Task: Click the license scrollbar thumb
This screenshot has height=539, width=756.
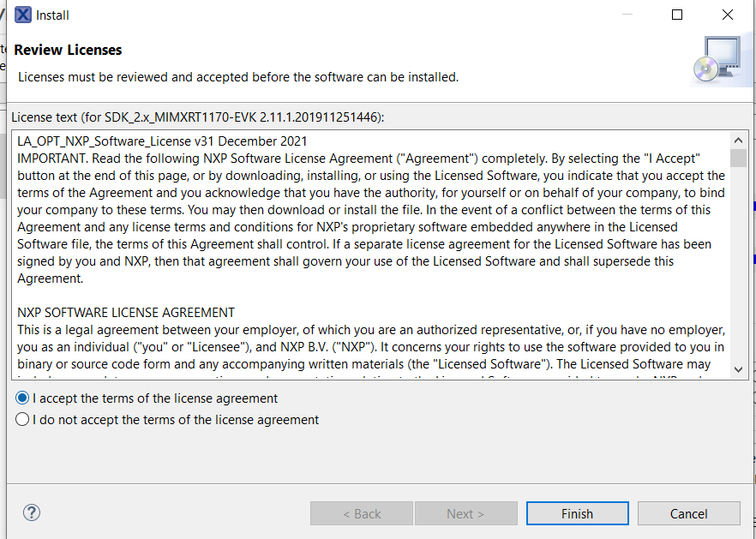Action: click(x=738, y=158)
